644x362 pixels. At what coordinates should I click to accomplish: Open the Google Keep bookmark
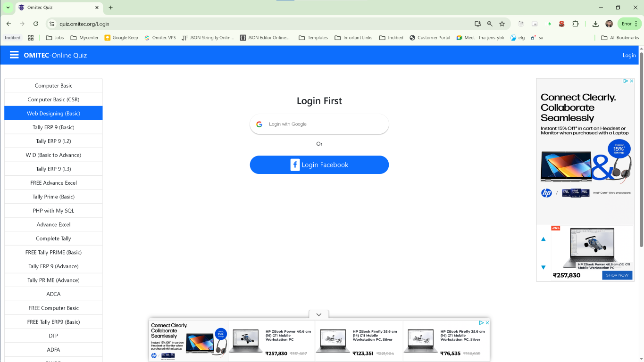[x=121, y=38]
